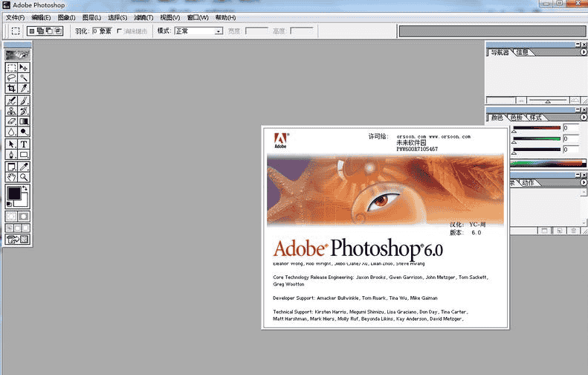Screen dimensions: 588x375
Task: Select the Type tool
Action: (x=24, y=144)
